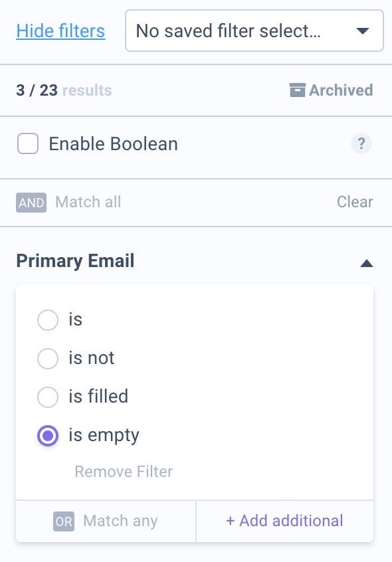This screenshot has height=562, width=392.
Task: Click the Archived box icon
Action: [x=298, y=90]
